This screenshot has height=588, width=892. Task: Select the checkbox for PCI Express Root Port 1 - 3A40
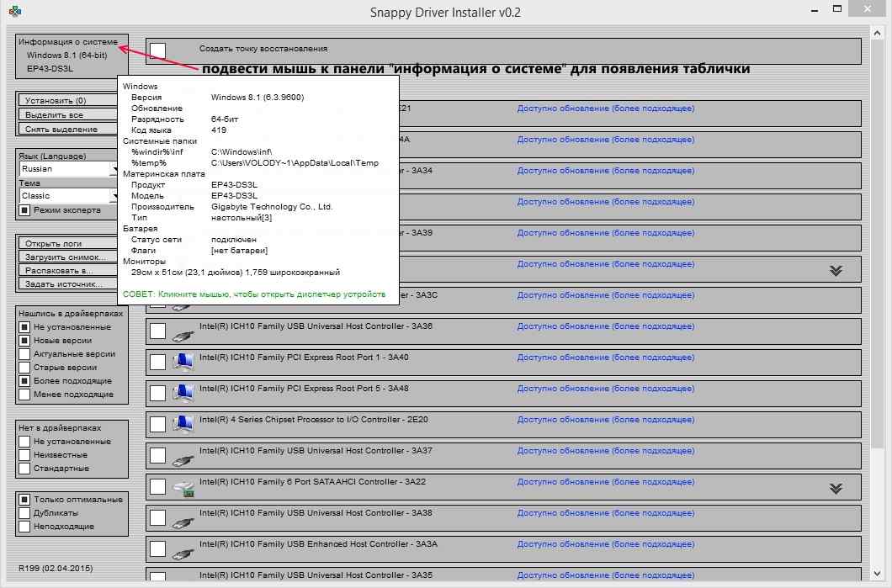pyautogui.click(x=157, y=363)
